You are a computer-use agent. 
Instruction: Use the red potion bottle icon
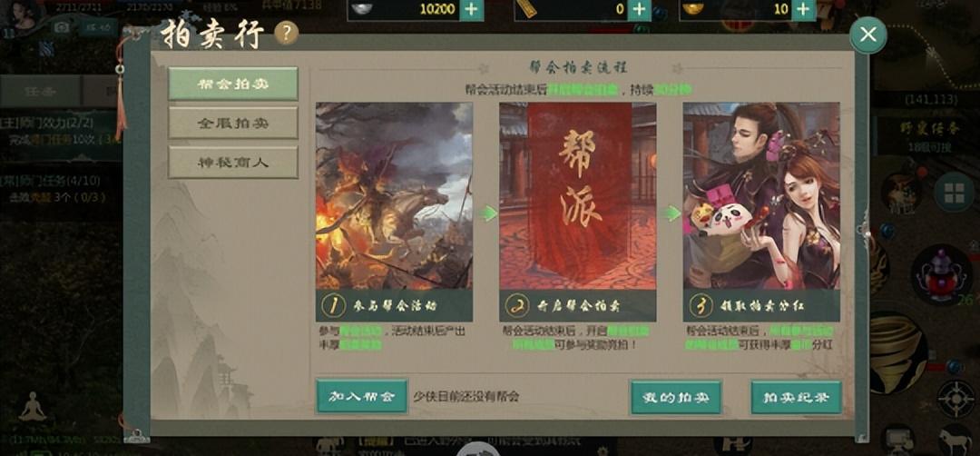tap(942, 275)
